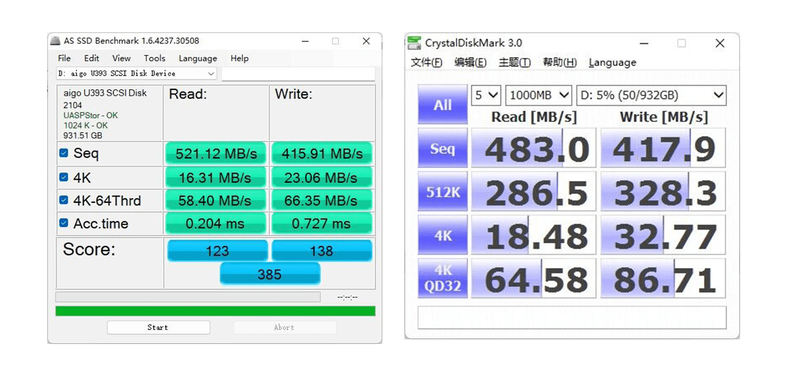Click the green progress bar in AS SSD
The height and width of the screenshot is (367, 800).
(215, 311)
